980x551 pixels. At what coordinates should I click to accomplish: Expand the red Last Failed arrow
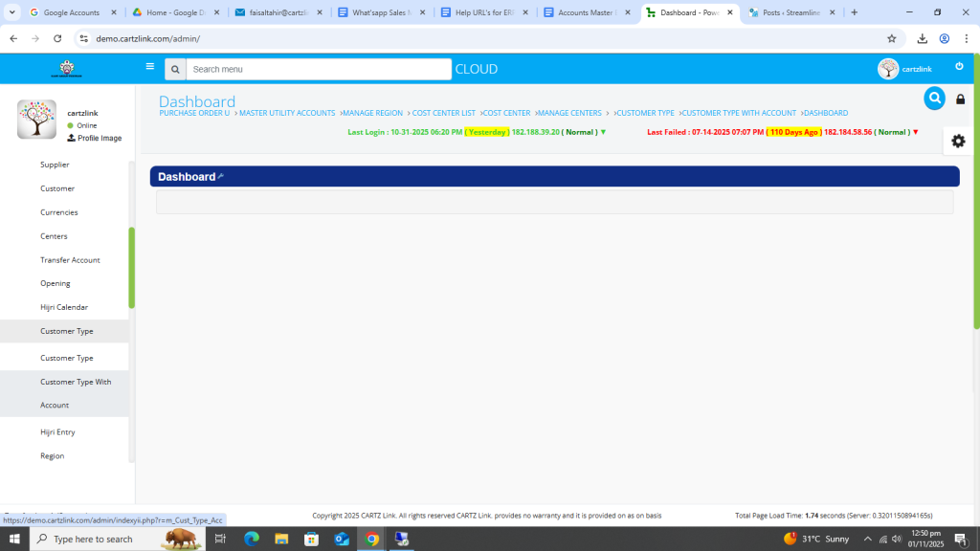point(916,132)
